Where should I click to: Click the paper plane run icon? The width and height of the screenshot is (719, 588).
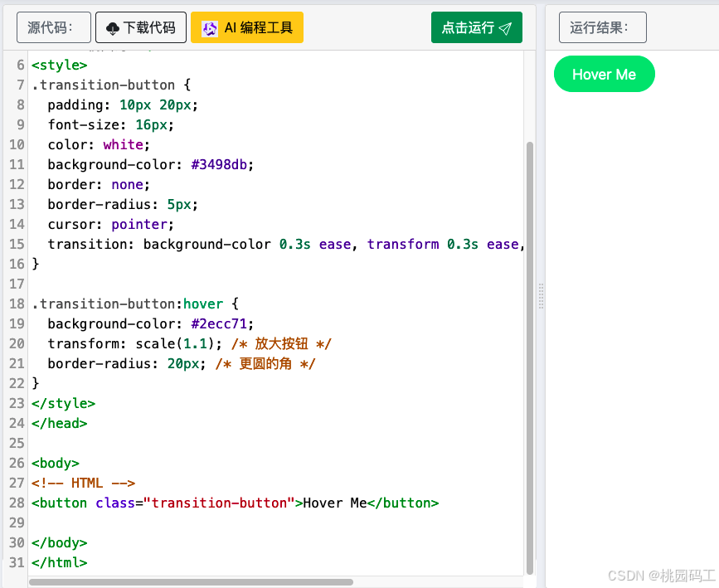click(505, 28)
